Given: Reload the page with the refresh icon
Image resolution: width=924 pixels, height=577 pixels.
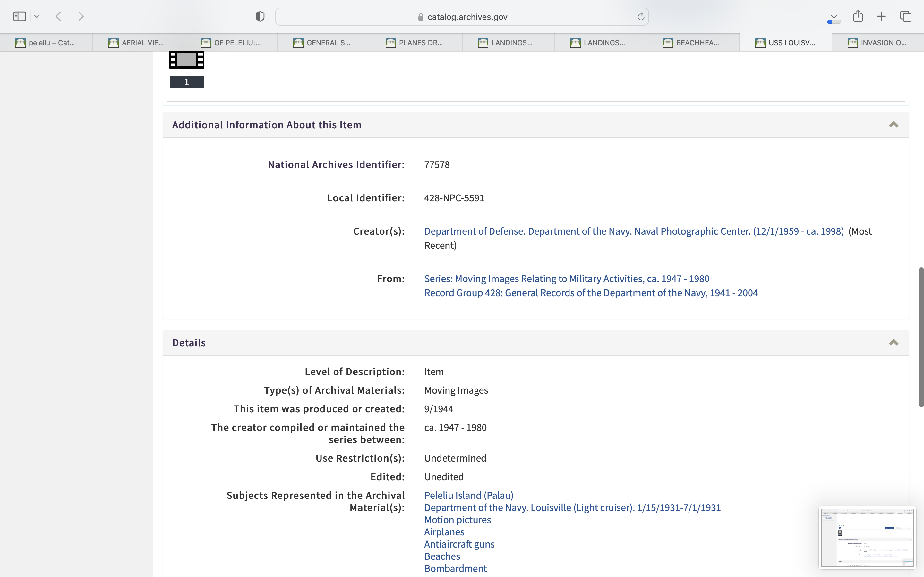Looking at the screenshot, I should coord(641,16).
